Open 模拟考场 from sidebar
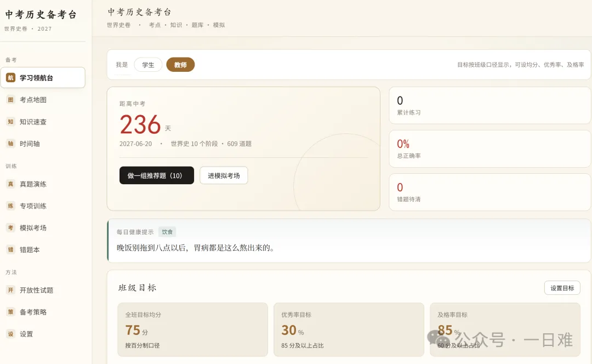 tap(43, 228)
